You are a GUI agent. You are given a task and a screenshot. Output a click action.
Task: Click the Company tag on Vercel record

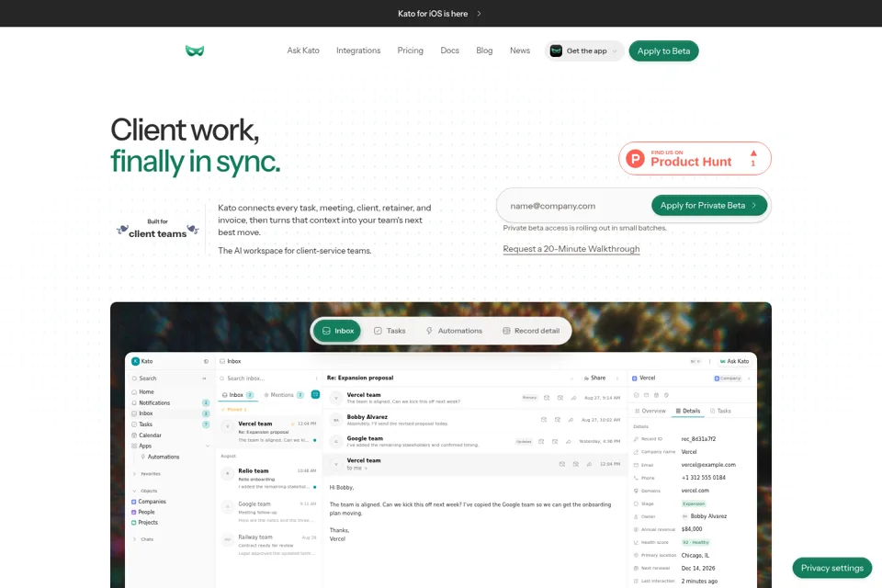pos(728,379)
